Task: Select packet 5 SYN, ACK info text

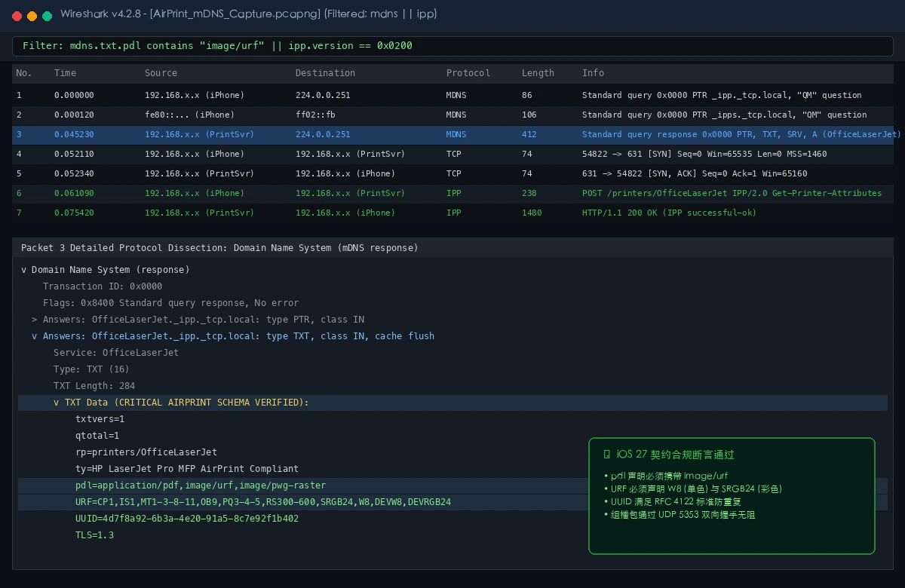Action: tap(695, 174)
